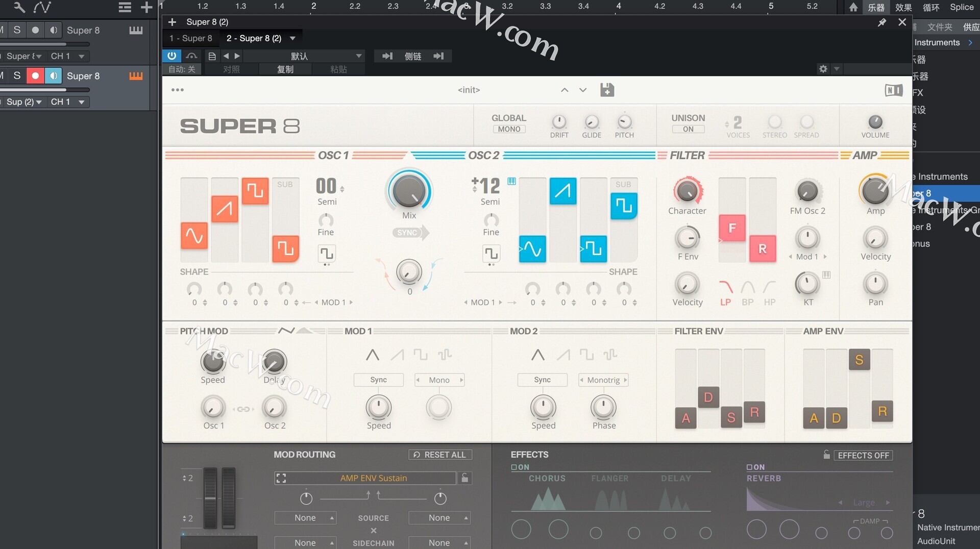Open dropdown next to gear icon
The image size is (980, 549).
pos(837,68)
